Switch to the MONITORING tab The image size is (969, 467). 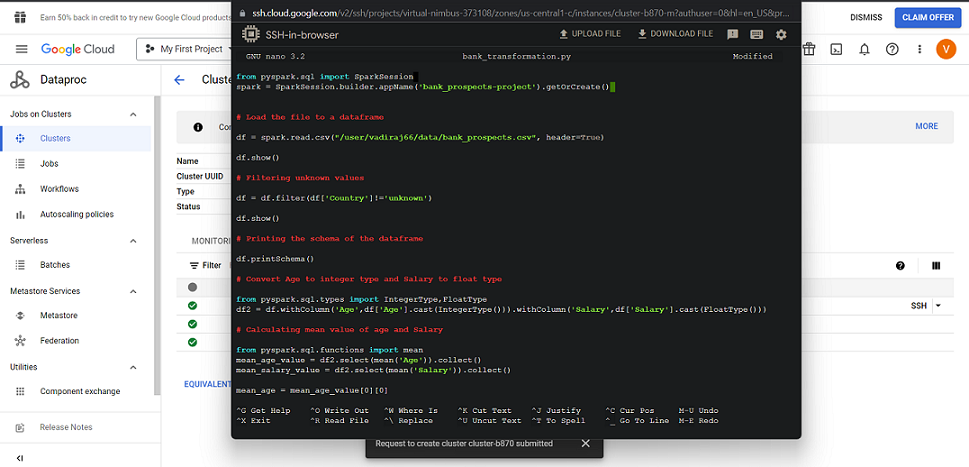tap(211, 240)
